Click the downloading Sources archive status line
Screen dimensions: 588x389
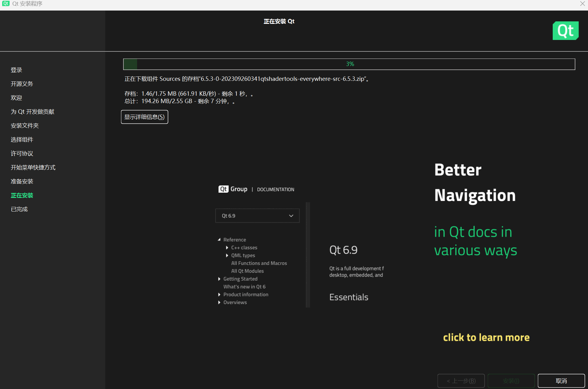[246, 79]
